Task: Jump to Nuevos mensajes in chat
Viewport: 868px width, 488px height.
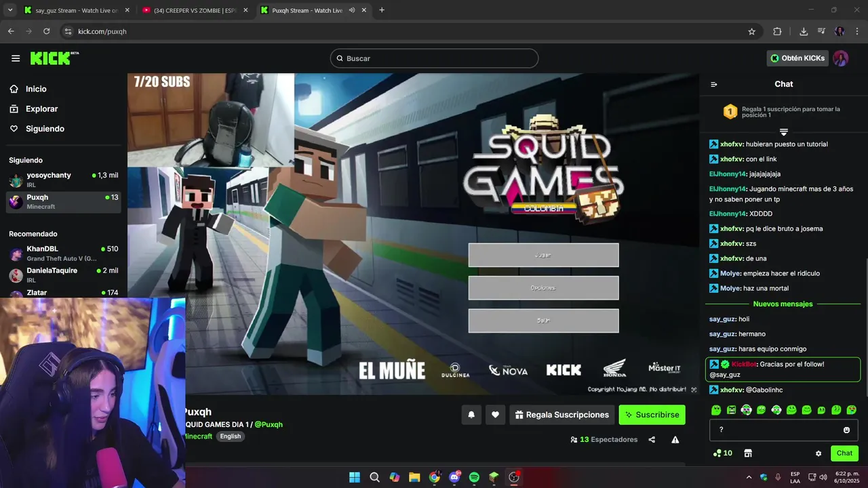Action: pos(783,304)
